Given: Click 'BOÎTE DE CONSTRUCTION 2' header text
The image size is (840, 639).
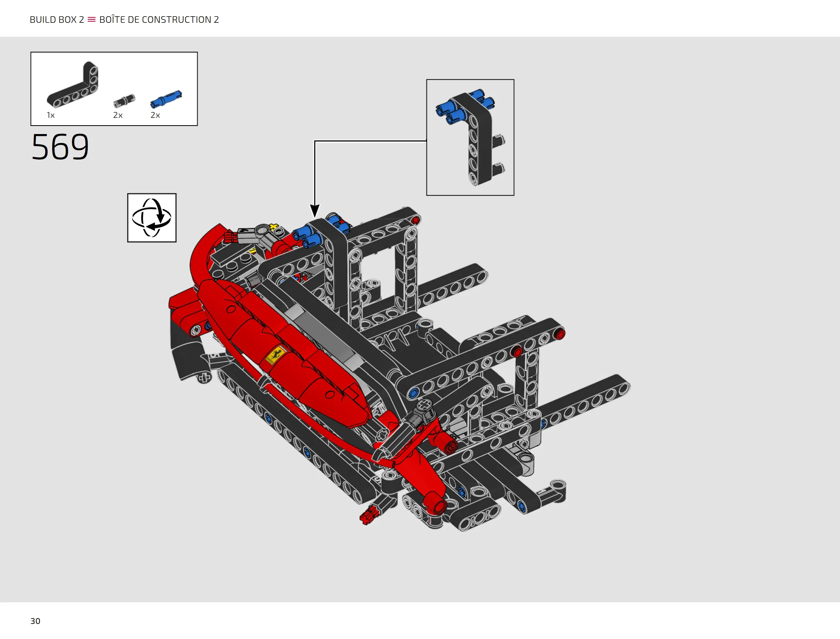Looking at the screenshot, I should coord(159,19).
